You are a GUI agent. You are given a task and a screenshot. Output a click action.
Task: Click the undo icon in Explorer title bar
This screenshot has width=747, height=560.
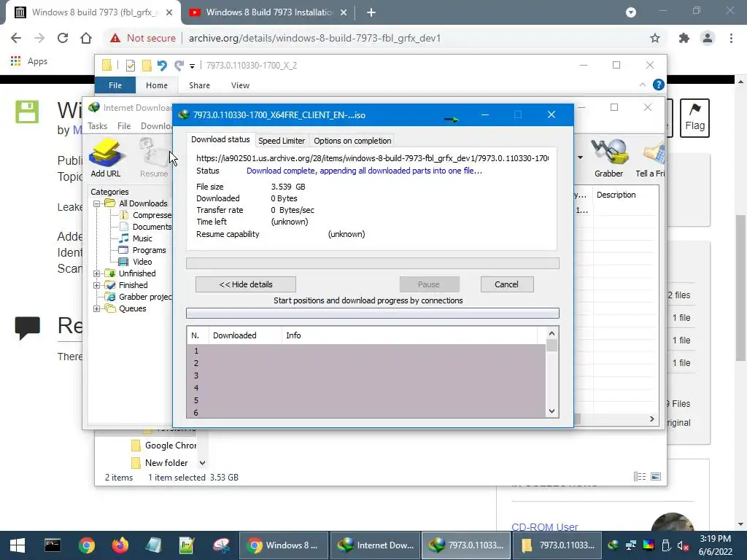(162, 65)
